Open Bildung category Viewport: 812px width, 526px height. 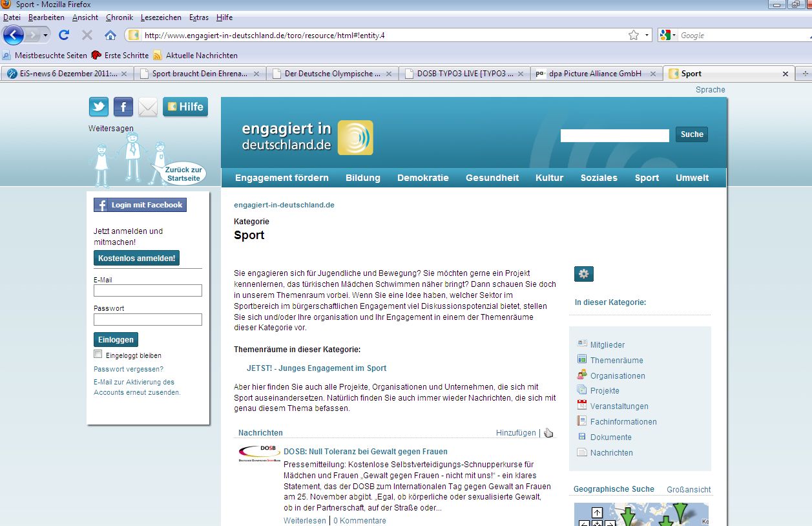(x=363, y=178)
